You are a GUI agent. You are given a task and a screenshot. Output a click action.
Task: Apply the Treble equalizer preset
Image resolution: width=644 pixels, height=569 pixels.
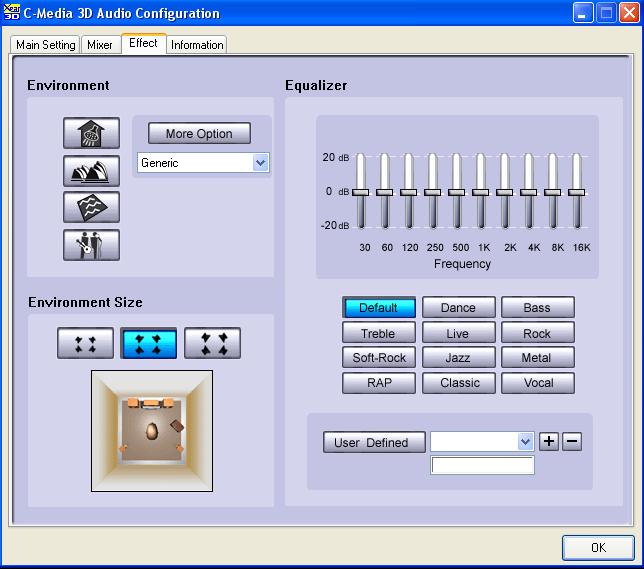click(379, 333)
